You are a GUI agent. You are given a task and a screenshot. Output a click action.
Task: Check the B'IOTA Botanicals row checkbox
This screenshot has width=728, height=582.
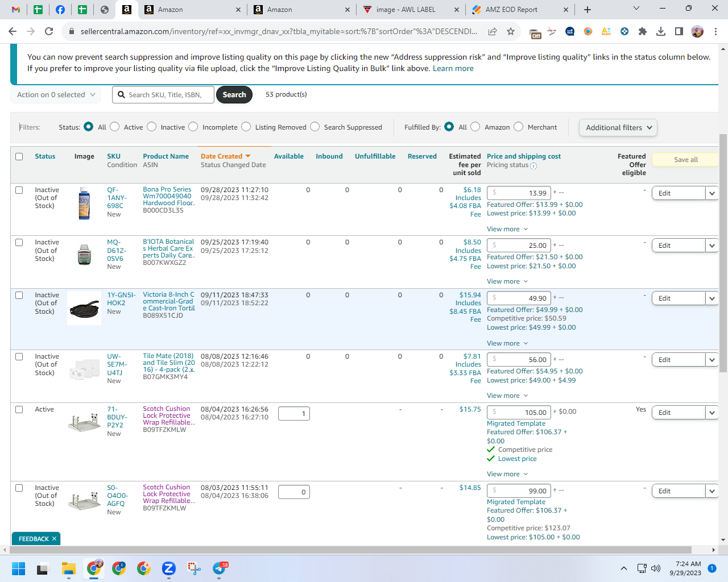pos(19,242)
